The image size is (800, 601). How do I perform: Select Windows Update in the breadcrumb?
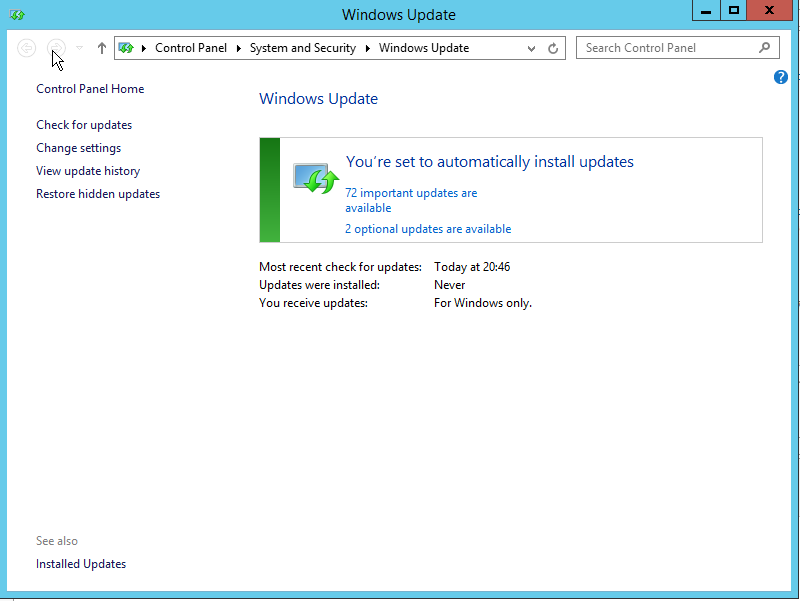(423, 48)
